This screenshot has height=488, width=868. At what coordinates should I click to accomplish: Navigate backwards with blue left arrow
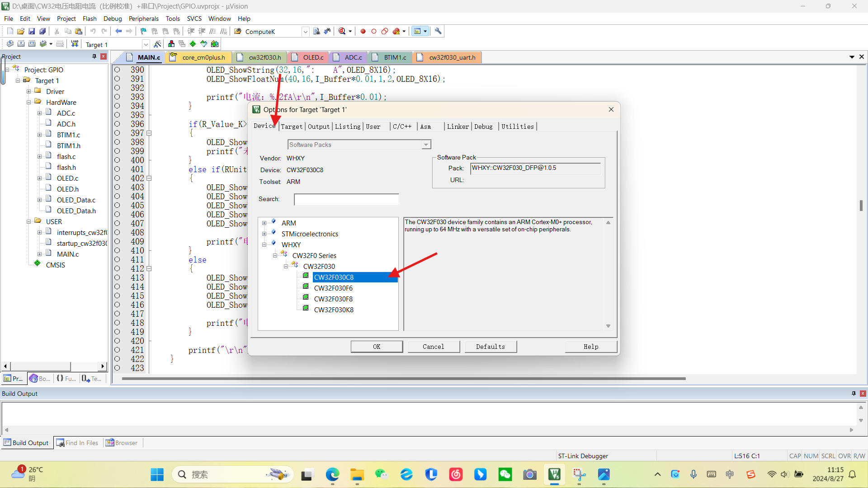118,31
